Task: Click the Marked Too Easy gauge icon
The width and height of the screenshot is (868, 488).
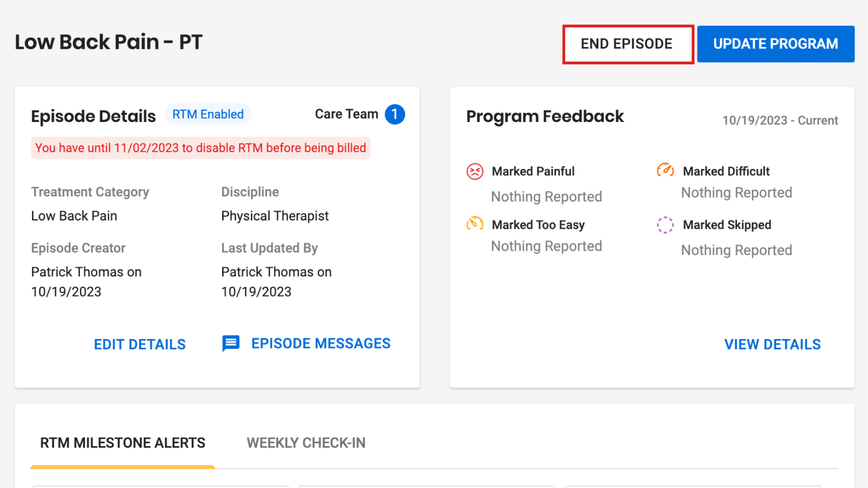Action: [475, 224]
